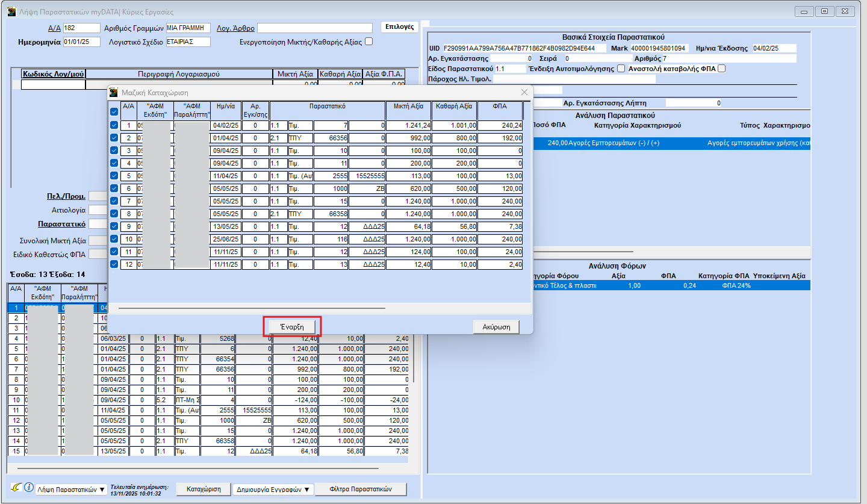Enable Ενεργοποίηση Μικτής/Καθαρής Αξίας checkbox
Image resolution: width=867 pixels, height=504 pixels.
click(369, 42)
